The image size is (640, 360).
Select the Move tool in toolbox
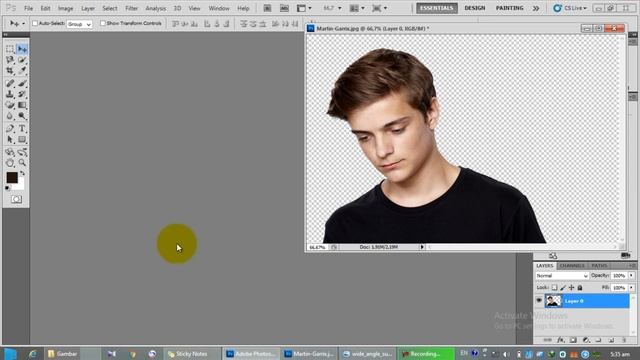22,49
